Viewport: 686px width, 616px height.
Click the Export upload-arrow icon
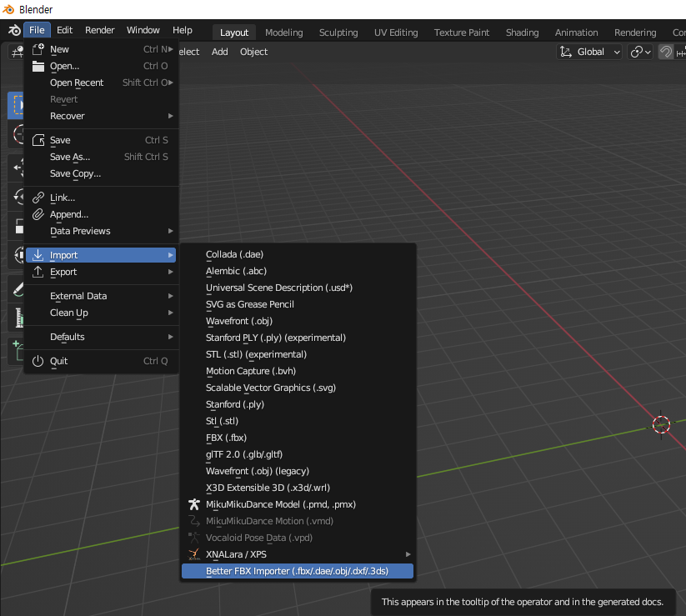tap(38, 272)
